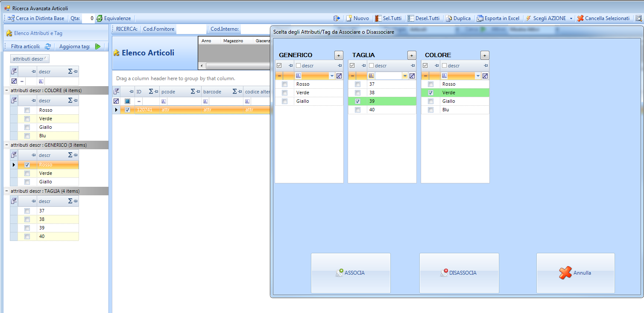Uncheck Rosso in left panel GENERICO group
Screen dimensions: 644x313
coord(27,165)
